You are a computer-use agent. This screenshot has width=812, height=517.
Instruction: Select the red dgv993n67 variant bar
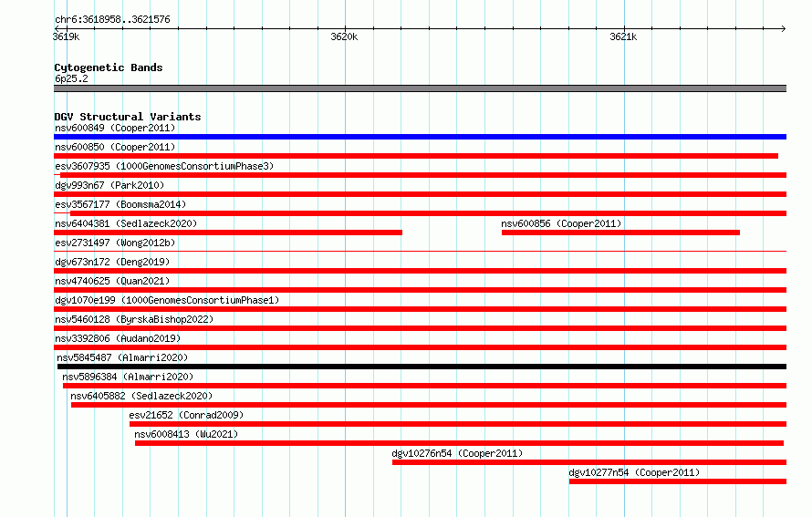(x=420, y=194)
